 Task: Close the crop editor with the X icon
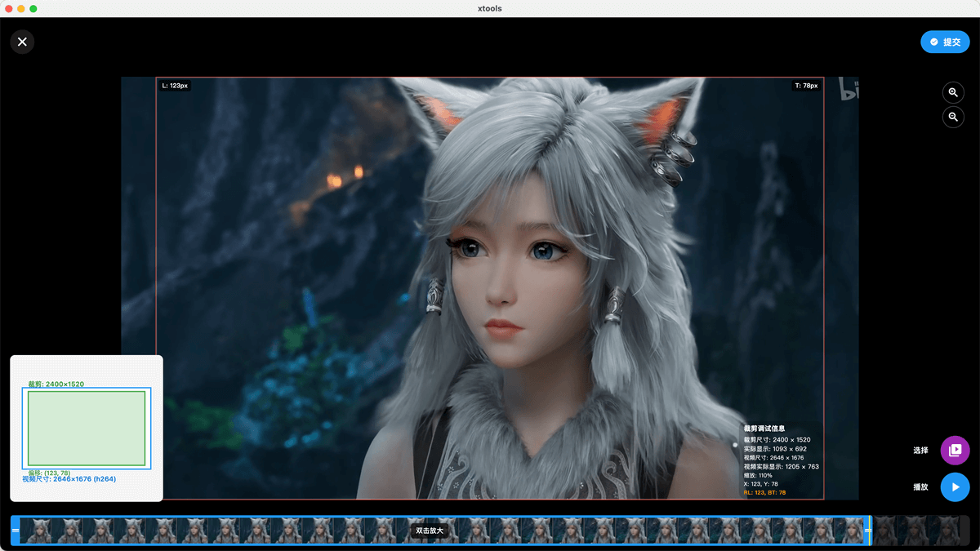[22, 42]
